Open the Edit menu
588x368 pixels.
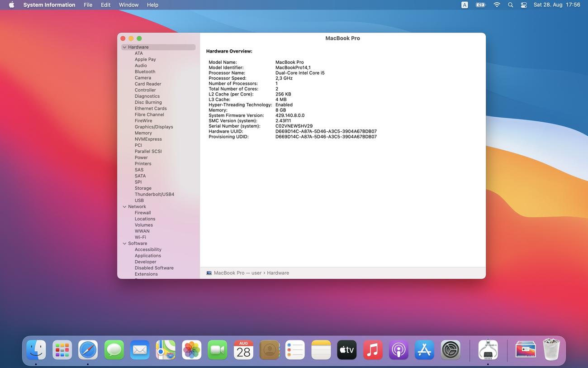105,5
